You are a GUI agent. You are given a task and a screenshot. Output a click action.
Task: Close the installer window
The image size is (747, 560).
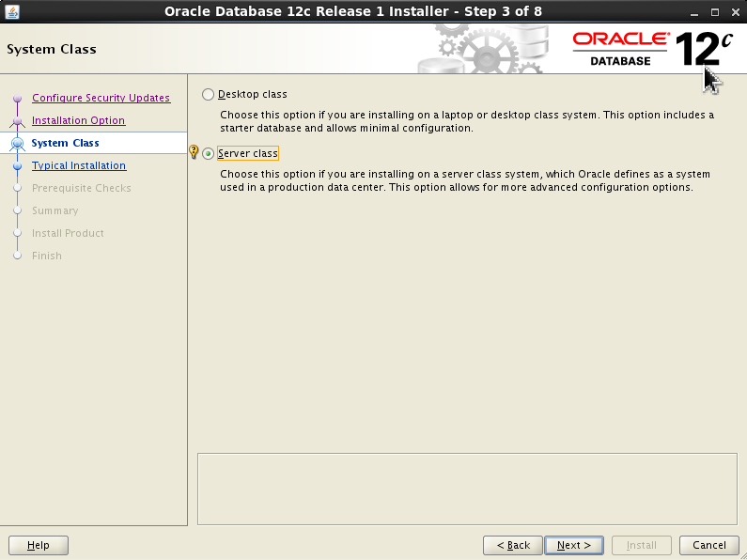tap(736, 13)
